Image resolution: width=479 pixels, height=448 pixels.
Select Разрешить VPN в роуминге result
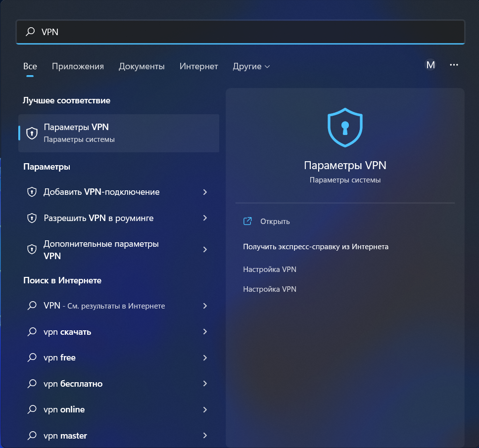(119, 218)
